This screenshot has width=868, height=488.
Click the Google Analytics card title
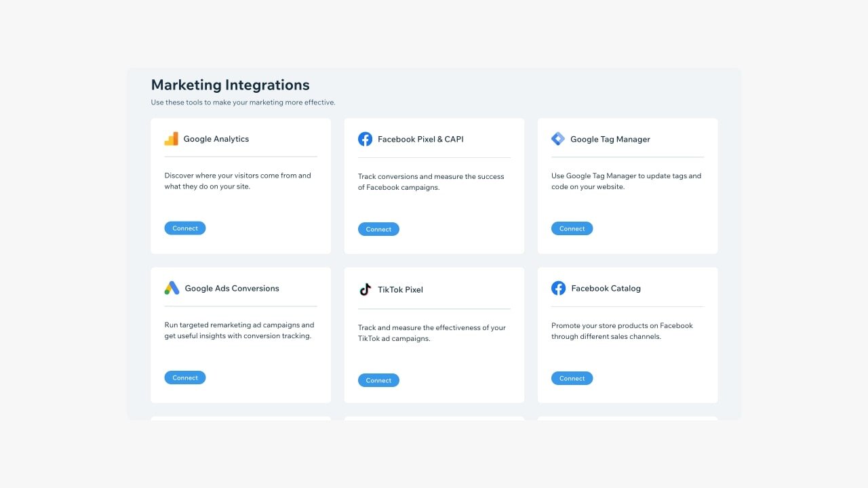pyautogui.click(x=216, y=139)
